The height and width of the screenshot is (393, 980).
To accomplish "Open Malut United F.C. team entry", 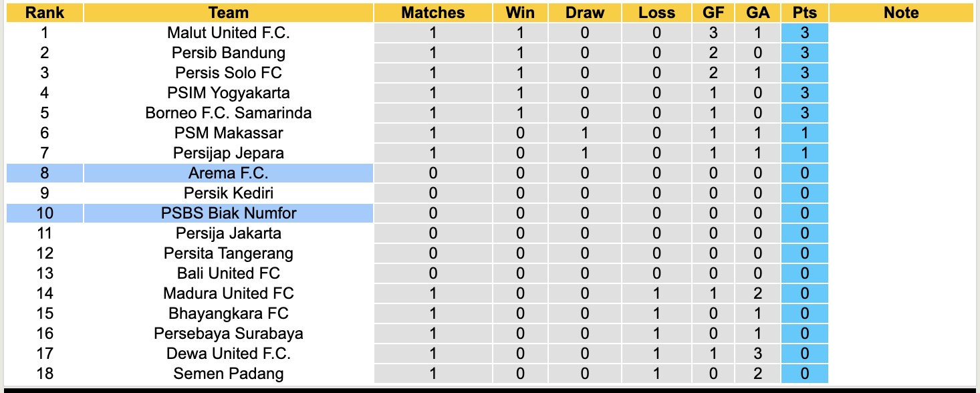I will [x=228, y=33].
